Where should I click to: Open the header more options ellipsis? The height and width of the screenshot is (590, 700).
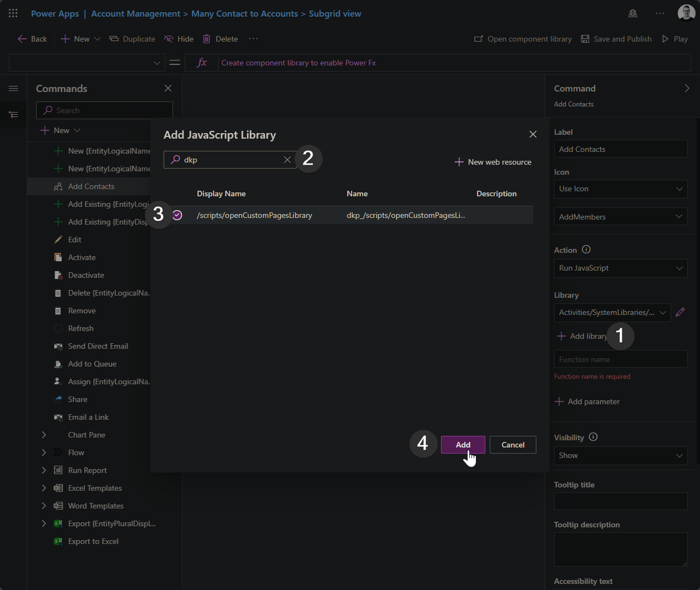(660, 13)
